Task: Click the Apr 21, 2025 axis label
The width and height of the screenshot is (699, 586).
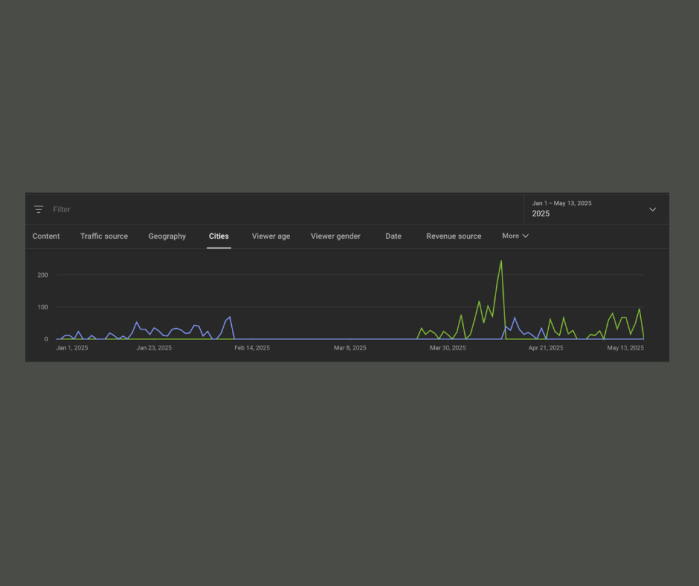Action: pos(546,348)
